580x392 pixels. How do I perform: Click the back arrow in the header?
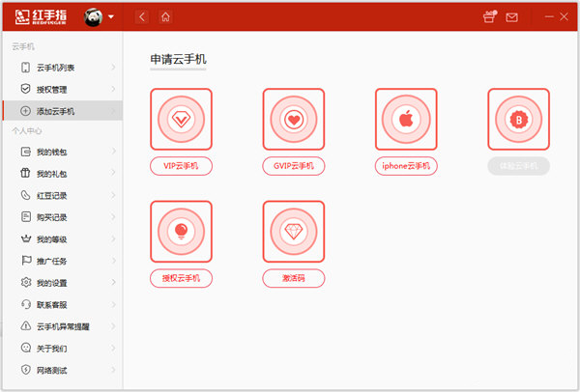click(x=142, y=17)
